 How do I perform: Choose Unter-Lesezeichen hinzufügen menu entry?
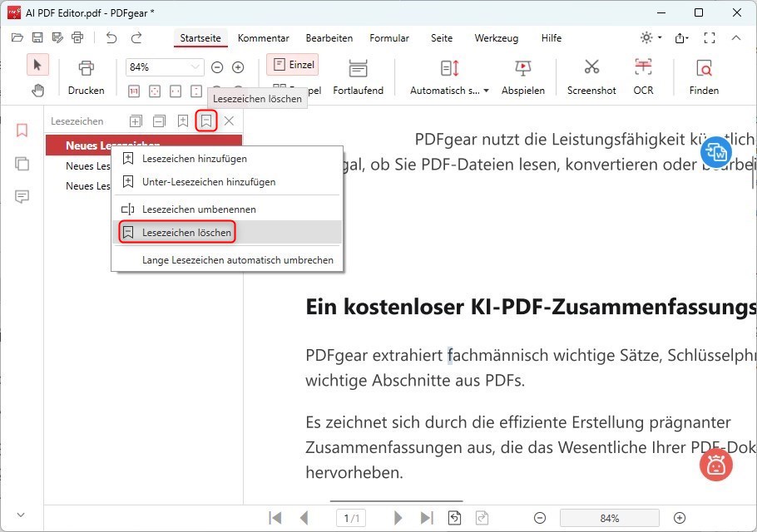click(x=227, y=182)
